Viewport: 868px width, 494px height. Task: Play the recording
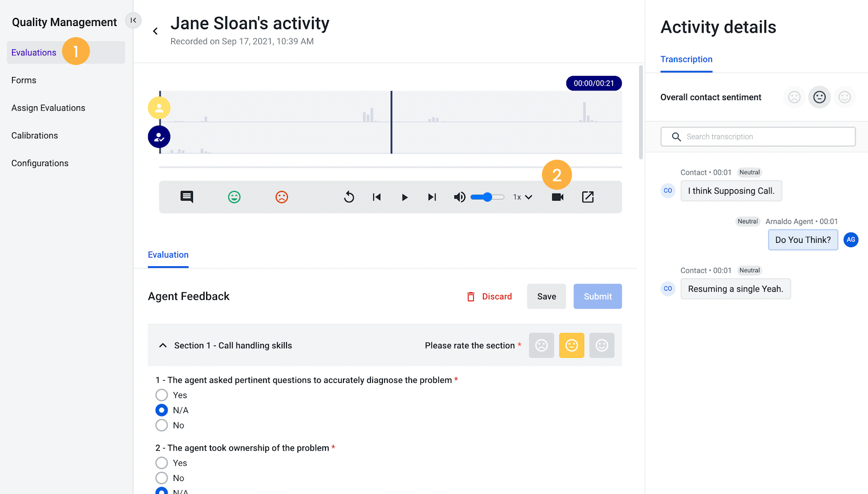[x=404, y=197]
